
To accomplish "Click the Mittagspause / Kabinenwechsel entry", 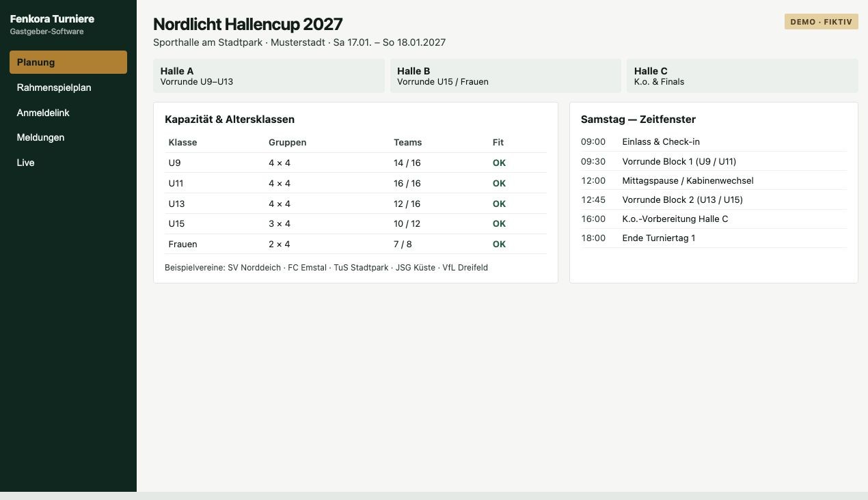I will [x=688, y=180].
